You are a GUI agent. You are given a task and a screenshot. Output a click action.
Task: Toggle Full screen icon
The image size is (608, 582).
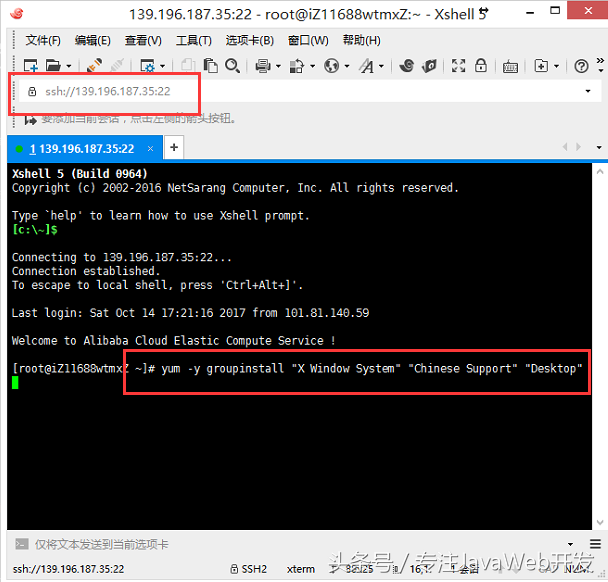click(x=458, y=66)
